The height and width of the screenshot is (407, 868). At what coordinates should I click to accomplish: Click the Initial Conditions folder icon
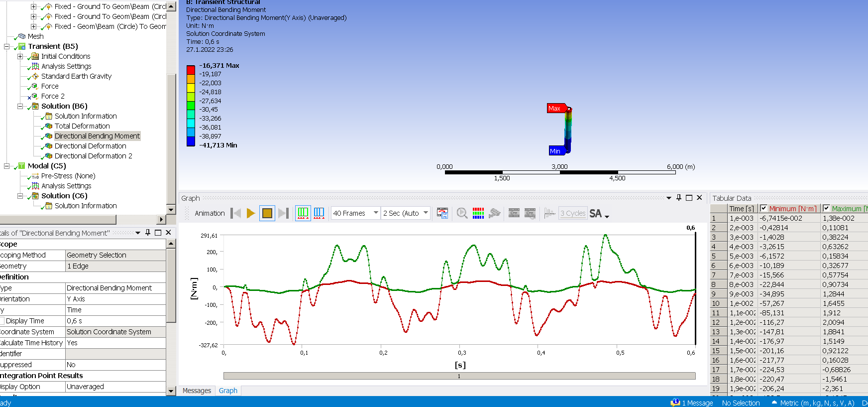pyautogui.click(x=35, y=56)
